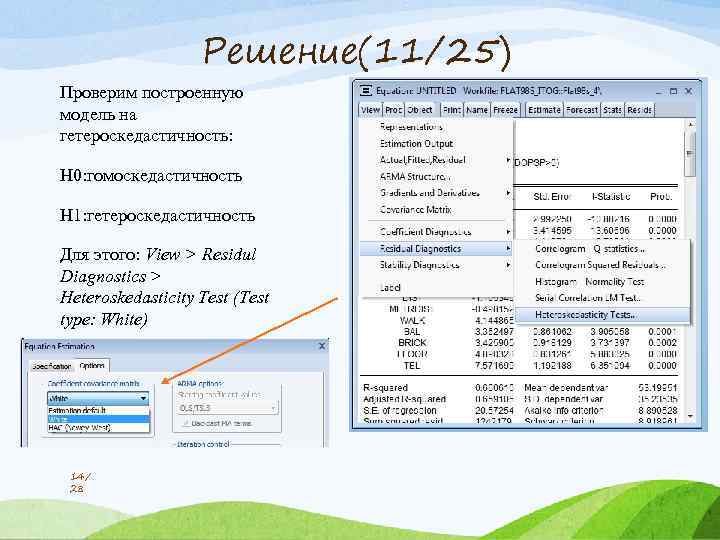Select Covariance Matrix menu entry

[436, 209]
